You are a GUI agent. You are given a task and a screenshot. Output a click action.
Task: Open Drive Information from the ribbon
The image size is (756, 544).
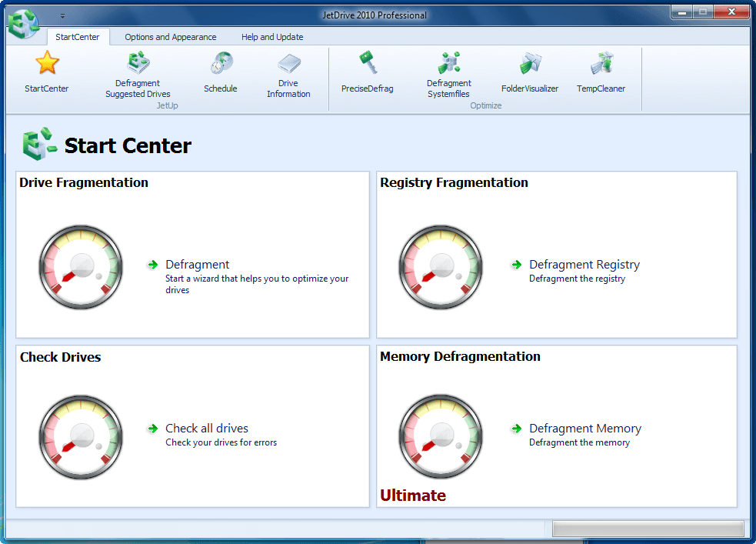click(288, 63)
